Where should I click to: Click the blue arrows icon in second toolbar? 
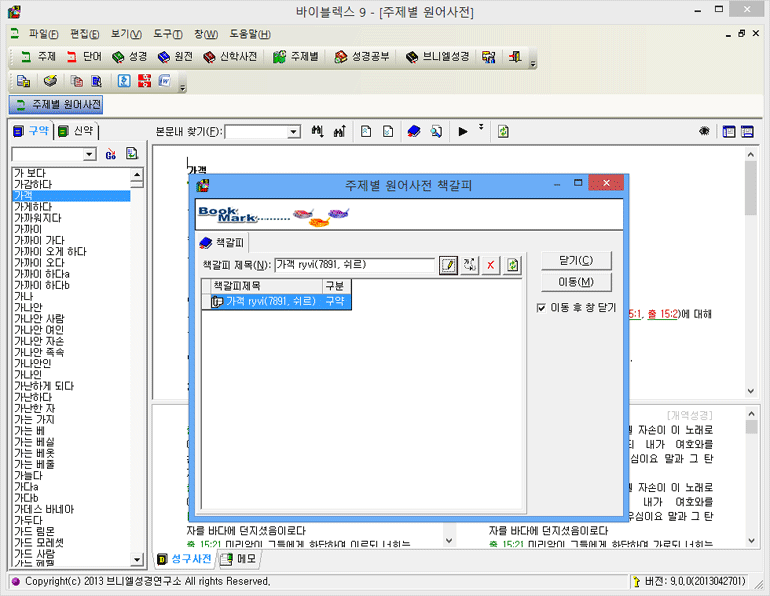point(124,81)
